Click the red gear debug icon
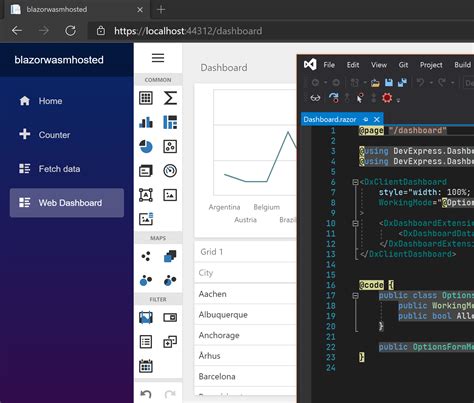The height and width of the screenshot is (403, 474). (387, 98)
